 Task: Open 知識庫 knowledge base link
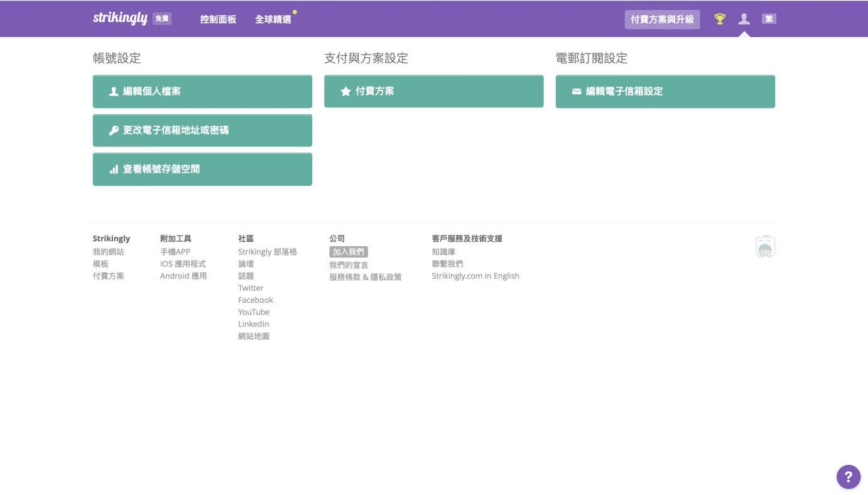pyautogui.click(x=443, y=252)
